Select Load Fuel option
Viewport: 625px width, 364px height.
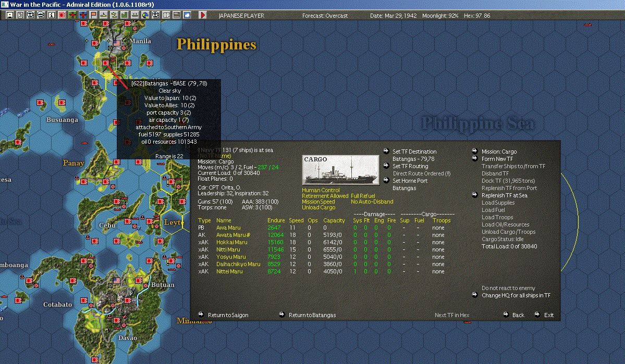pos(493,210)
